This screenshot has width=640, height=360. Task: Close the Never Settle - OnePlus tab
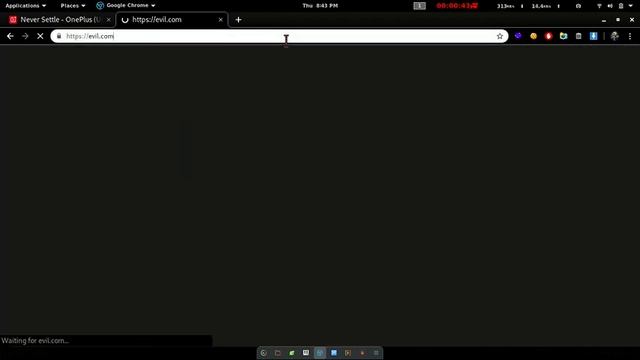[109, 20]
